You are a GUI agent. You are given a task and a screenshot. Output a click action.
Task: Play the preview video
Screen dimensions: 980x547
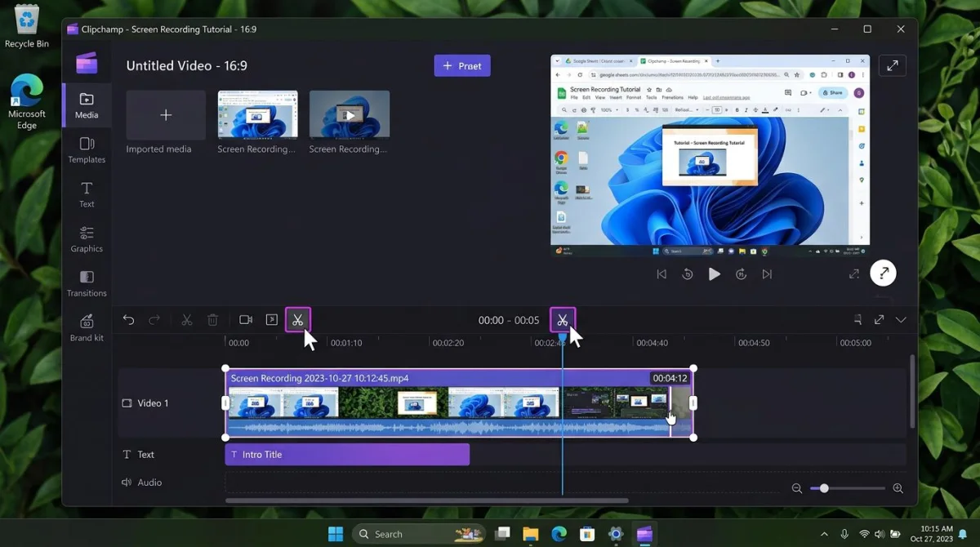click(x=714, y=274)
